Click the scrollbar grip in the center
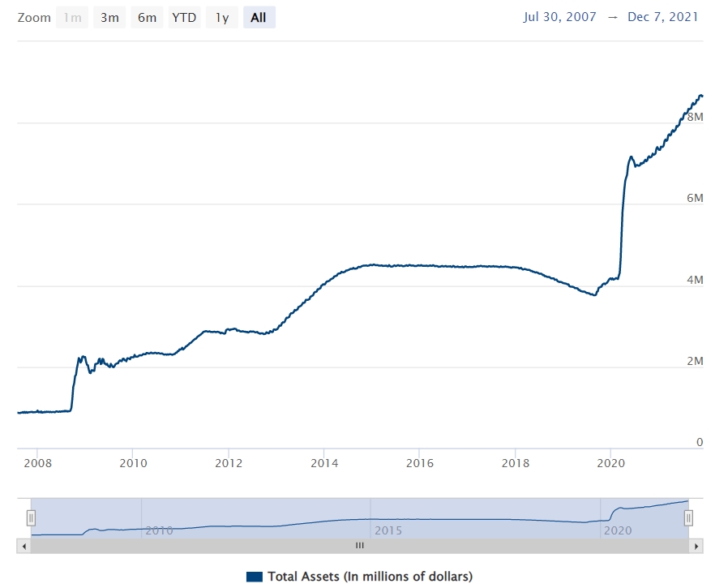728x588 pixels. [360, 546]
